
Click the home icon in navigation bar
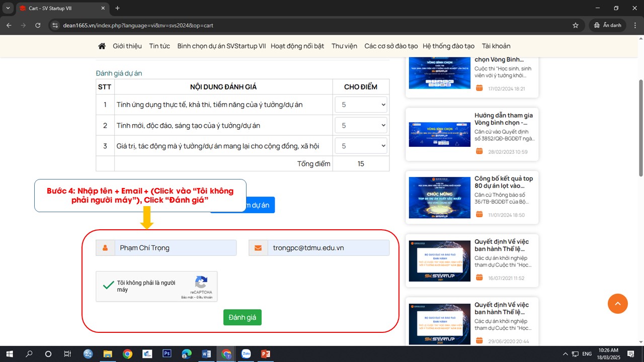click(x=102, y=46)
